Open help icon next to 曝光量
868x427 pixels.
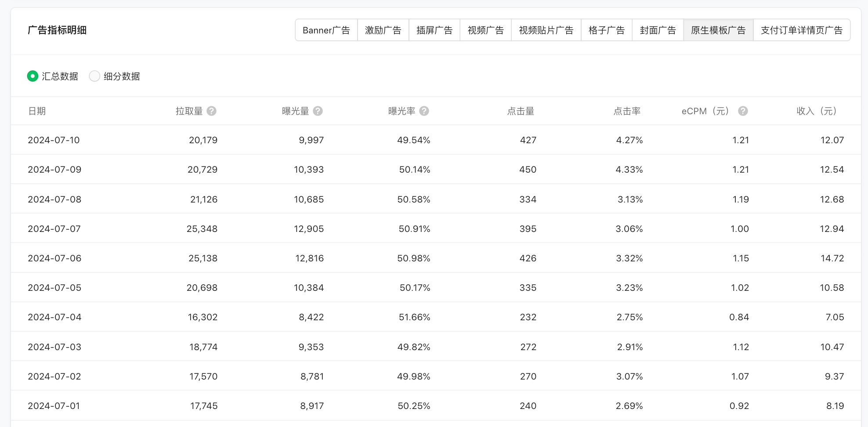(318, 111)
